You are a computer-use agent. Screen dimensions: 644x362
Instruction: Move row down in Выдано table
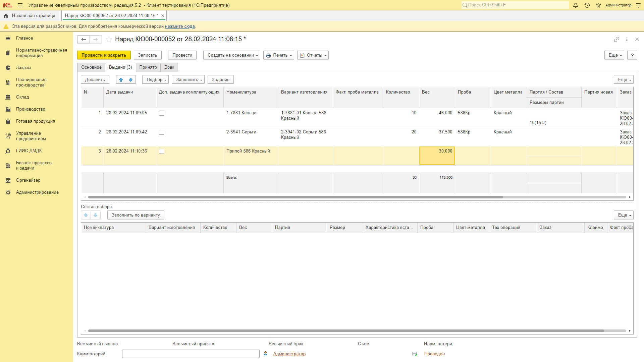pos(131,80)
